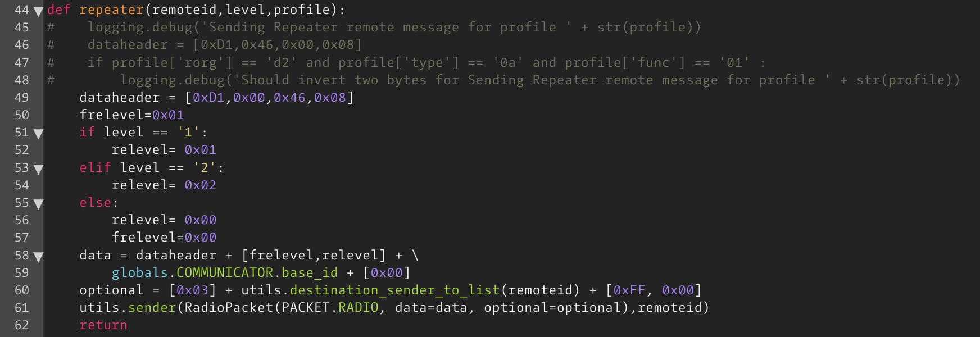Select line number 45 in the gutter
This screenshot has height=337, width=980.
pyautogui.click(x=22, y=27)
